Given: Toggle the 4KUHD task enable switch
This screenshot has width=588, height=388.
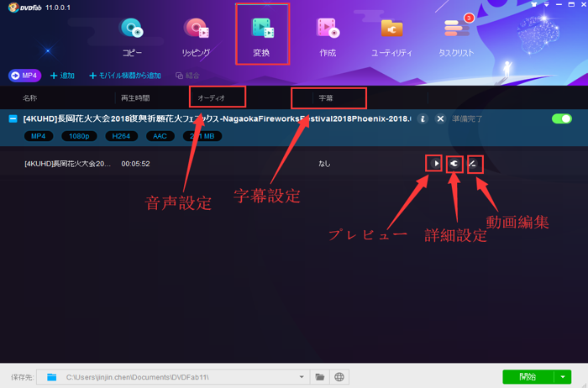Looking at the screenshot, I should (562, 119).
